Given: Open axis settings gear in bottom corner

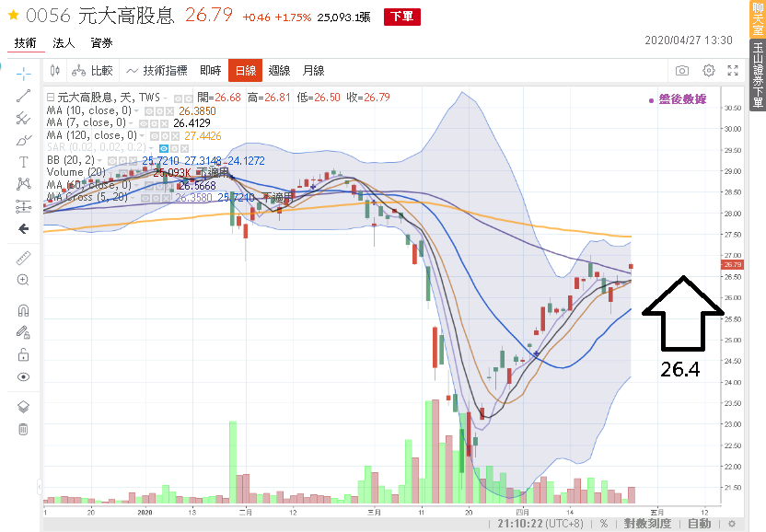Looking at the screenshot, I should click(x=732, y=524).
